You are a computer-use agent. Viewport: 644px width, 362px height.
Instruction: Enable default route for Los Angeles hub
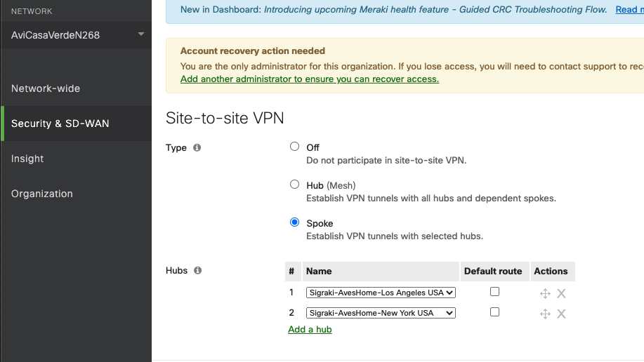pos(495,291)
